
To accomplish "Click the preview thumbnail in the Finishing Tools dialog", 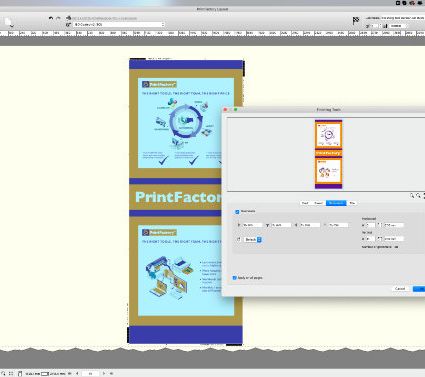I will click(329, 154).
